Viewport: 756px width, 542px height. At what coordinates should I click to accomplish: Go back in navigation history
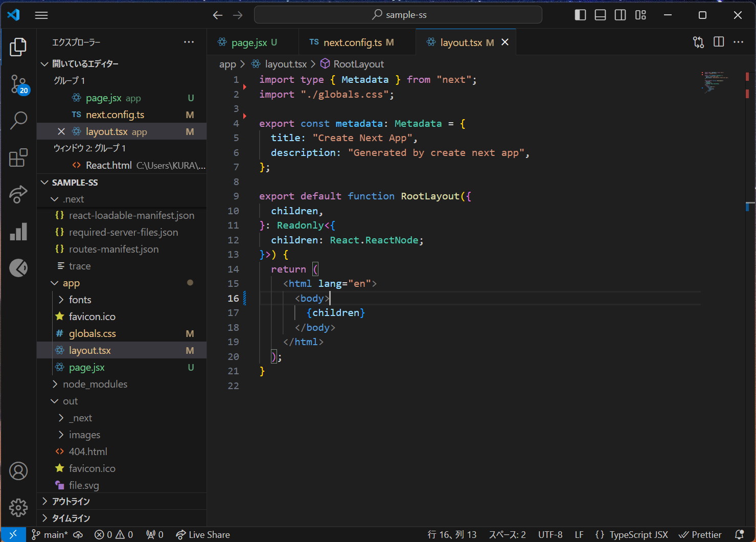point(218,15)
